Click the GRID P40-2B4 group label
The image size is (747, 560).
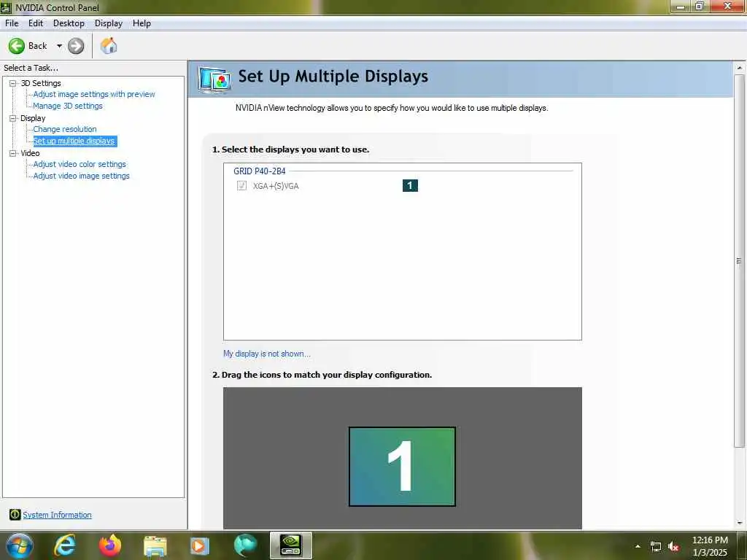pyautogui.click(x=259, y=171)
